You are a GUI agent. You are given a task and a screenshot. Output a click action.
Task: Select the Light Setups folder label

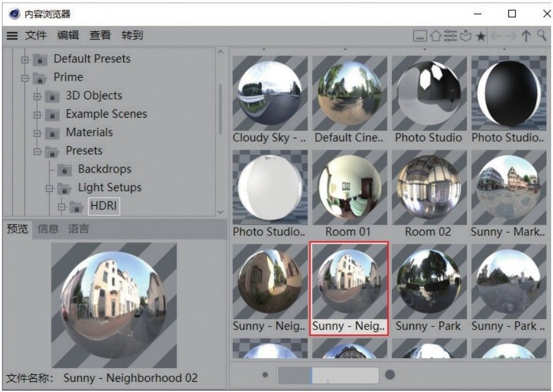[110, 188]
